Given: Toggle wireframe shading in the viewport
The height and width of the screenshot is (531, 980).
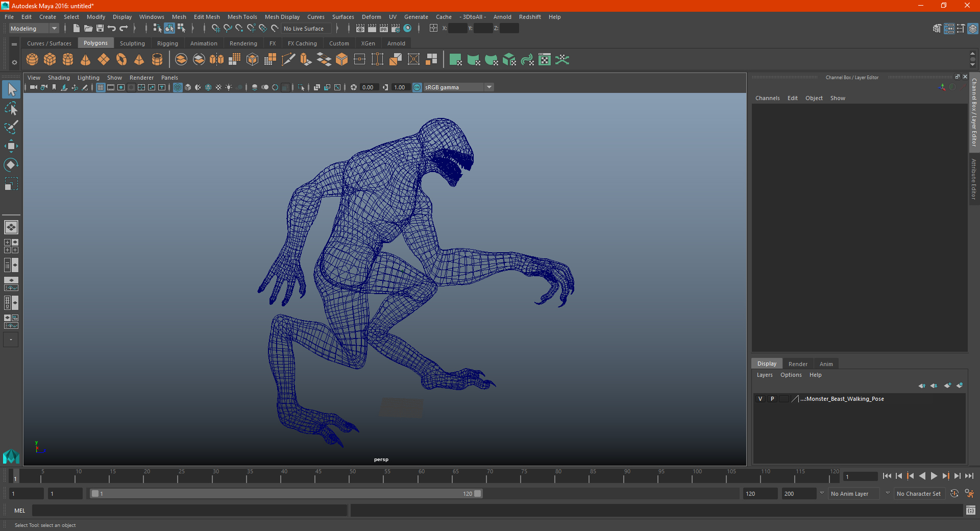Looking at the screenshot, I should tap(178, 87).
